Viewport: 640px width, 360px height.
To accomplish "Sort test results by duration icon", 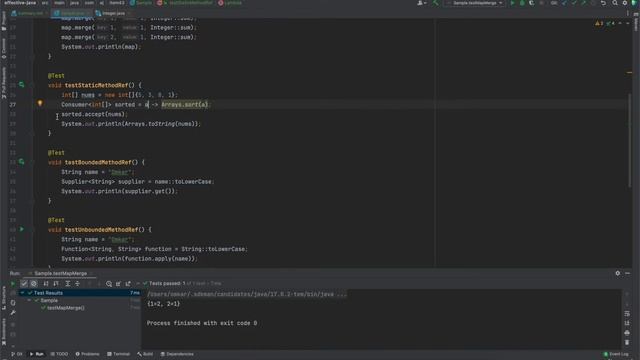I will 56,283.
